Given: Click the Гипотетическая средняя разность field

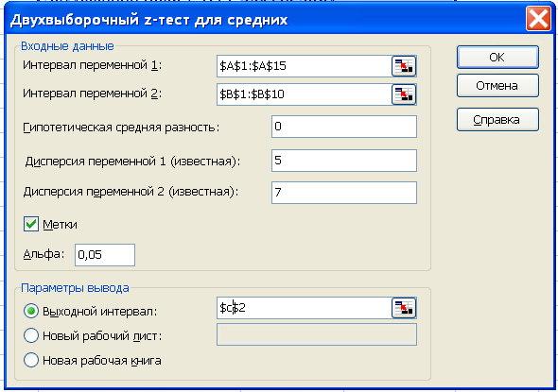Looking at the screenshot, I should click(344, 127).
